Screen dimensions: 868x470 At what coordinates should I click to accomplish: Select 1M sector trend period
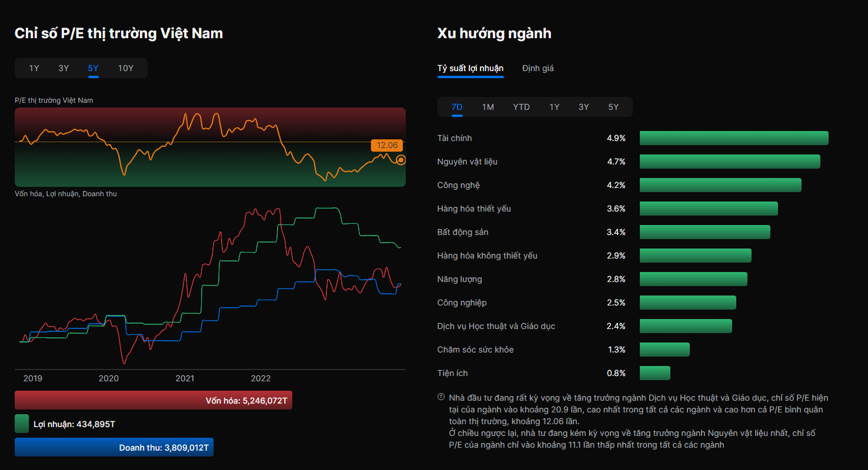tap(488, 107)
